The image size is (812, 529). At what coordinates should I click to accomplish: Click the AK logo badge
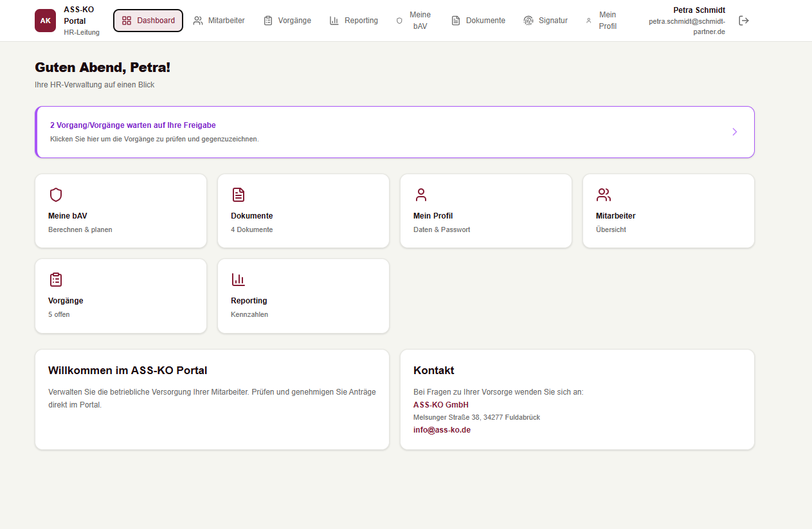[46, 21]
